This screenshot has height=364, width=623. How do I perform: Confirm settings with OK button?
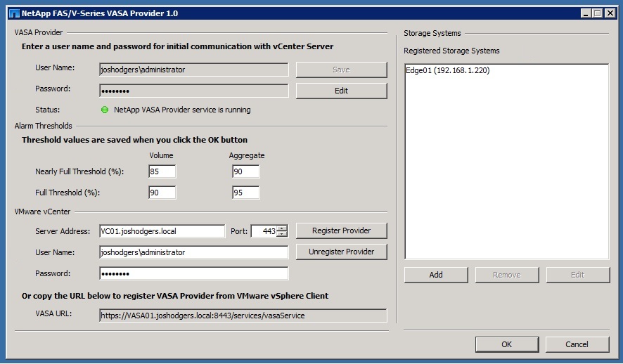tap(506, 344)
